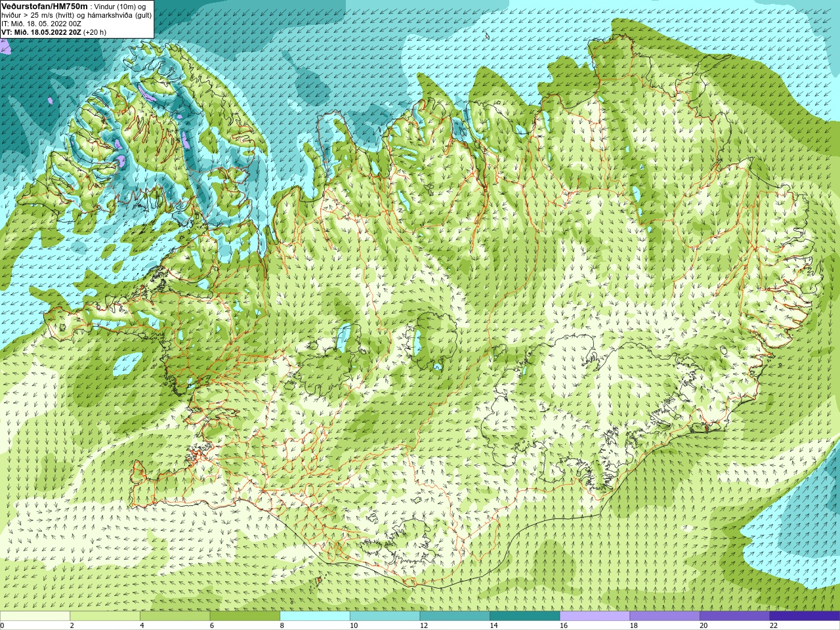840x630 pixels.
Task: Click the legend label "22"
Action: 774,625
